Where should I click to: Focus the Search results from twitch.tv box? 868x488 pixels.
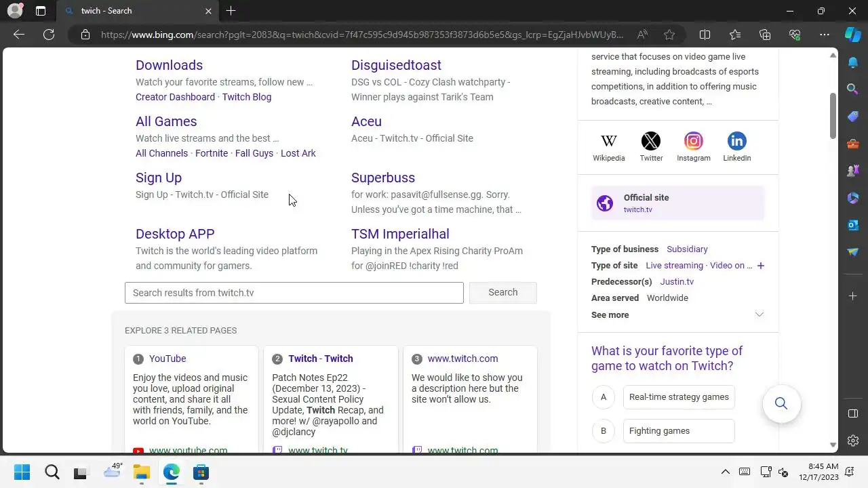[x=294, y=293]
